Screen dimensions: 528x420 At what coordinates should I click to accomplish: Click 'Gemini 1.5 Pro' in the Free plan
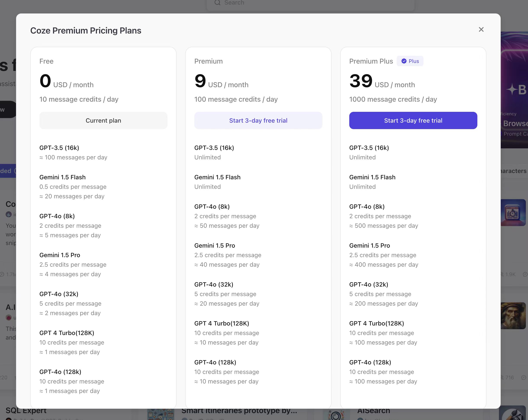[x=60, y=255]
